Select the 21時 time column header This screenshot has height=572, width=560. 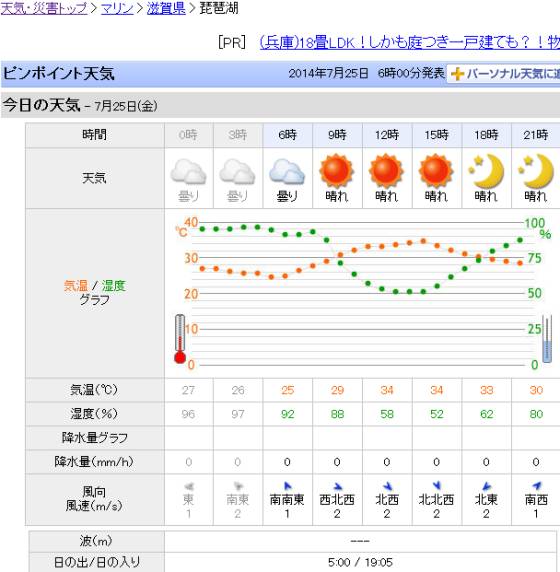[x=535, y=135]
